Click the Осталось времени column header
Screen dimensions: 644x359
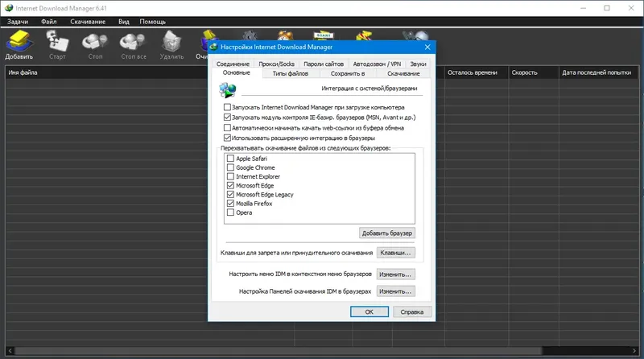coord(477,72)
